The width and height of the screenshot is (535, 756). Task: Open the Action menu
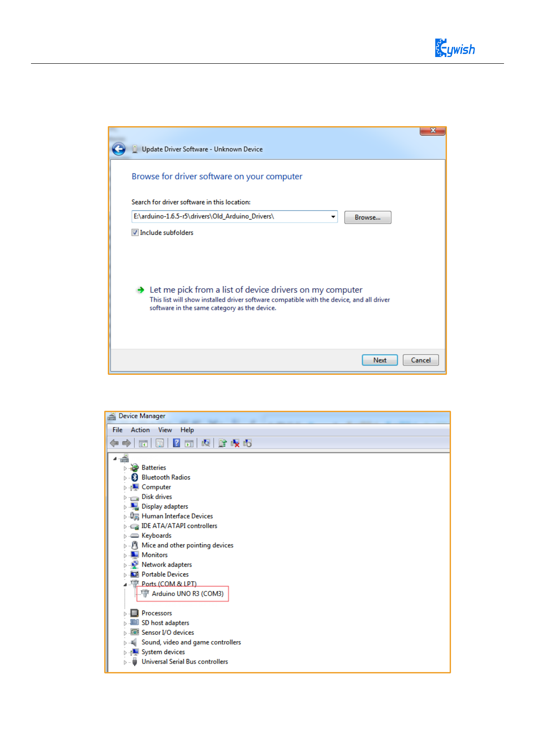coord(140,430)
